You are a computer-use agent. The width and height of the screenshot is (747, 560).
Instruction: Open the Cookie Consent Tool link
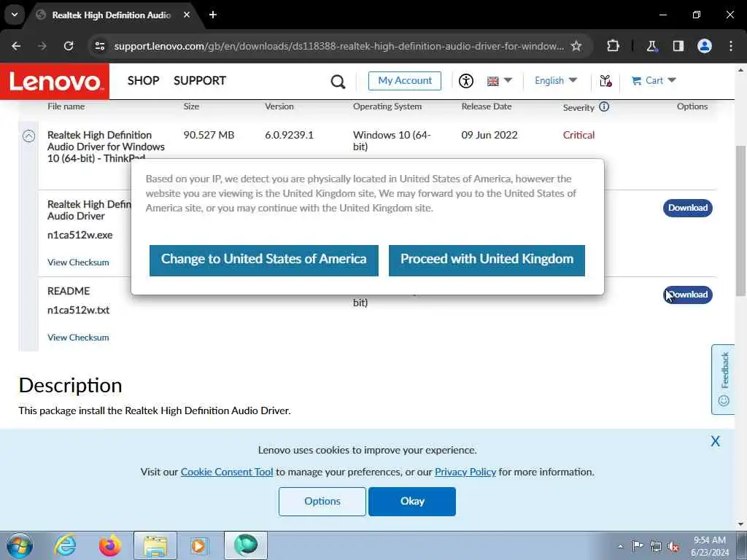227,472
